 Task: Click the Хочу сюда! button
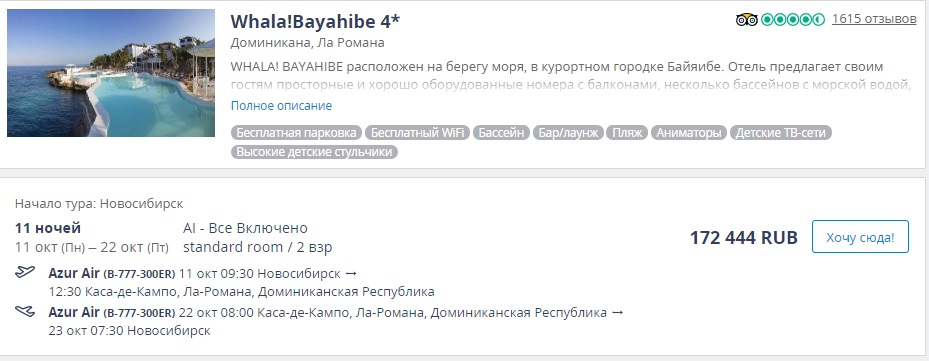860,237
